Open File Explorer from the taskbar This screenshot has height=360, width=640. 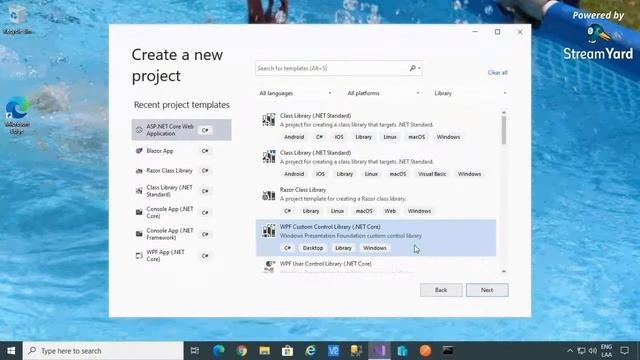point(264,351)
